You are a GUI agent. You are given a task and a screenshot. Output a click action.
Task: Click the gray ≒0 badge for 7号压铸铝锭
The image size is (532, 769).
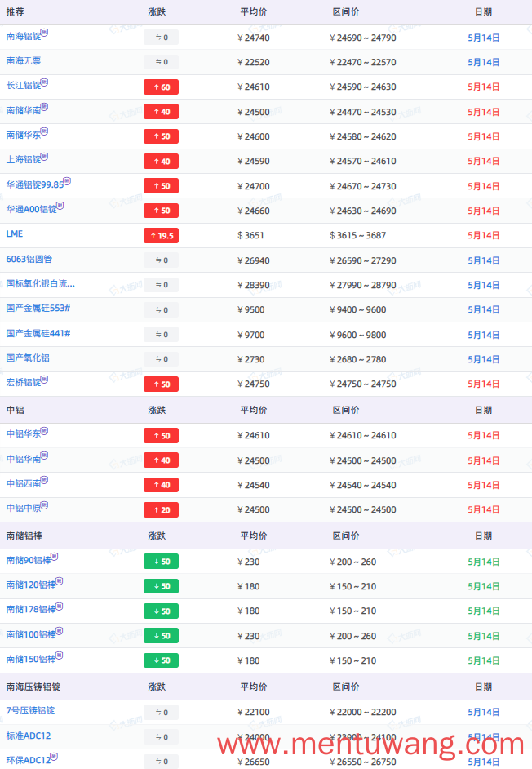click(x=161, y=712)
